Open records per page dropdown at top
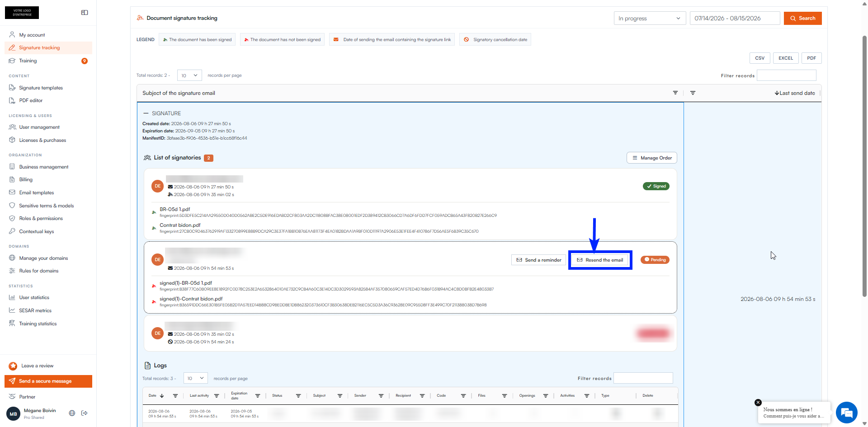Image resolution: width=868 pixels, height=427 pixels. (189, 75)
